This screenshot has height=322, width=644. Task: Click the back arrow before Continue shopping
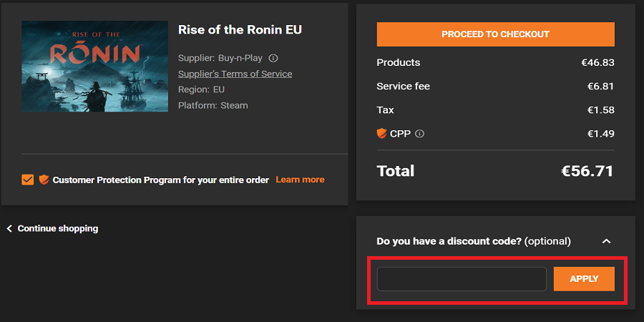pyautogui.click(x=9, y=228)
